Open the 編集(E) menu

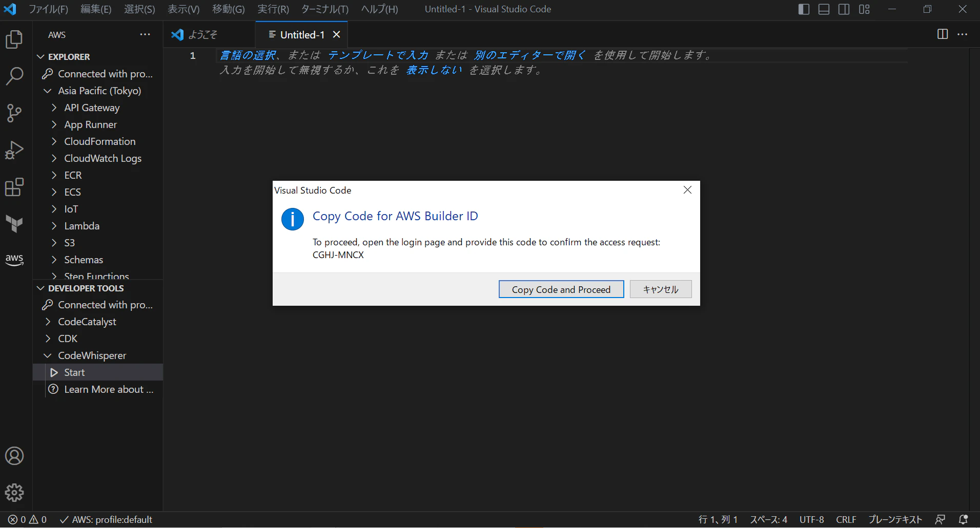96,9
